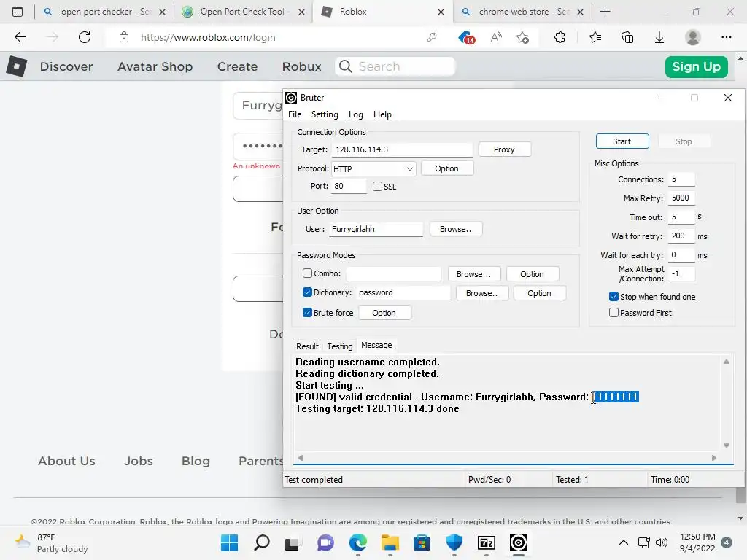Click the Connections value field
This screenshot has height=560, width=747.
[x=681, y=179]
